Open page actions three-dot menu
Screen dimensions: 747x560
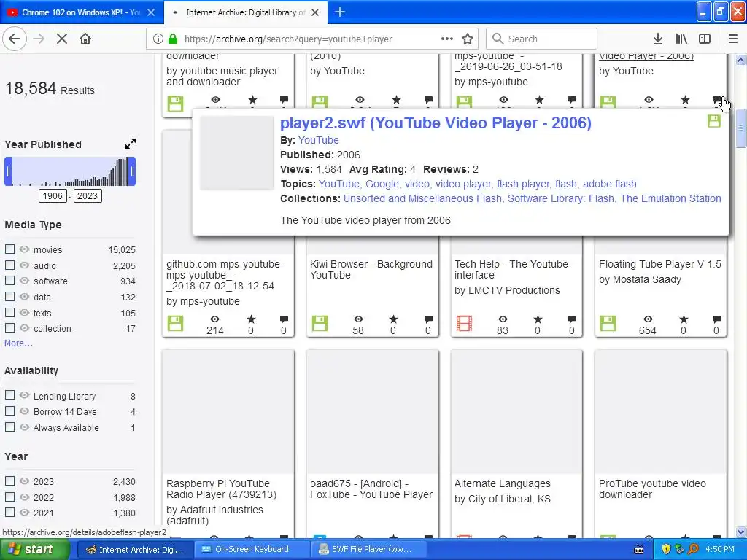coord(446,39)
